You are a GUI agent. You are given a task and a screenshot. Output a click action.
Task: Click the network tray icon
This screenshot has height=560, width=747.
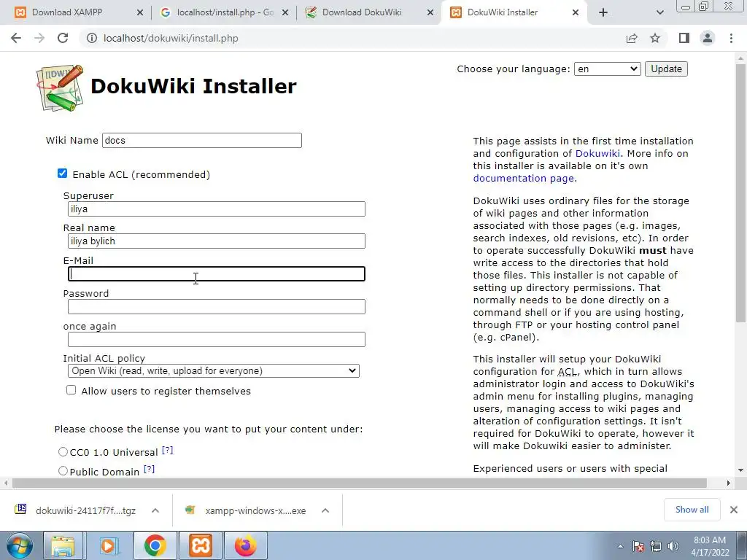click(x=656, y=546)
